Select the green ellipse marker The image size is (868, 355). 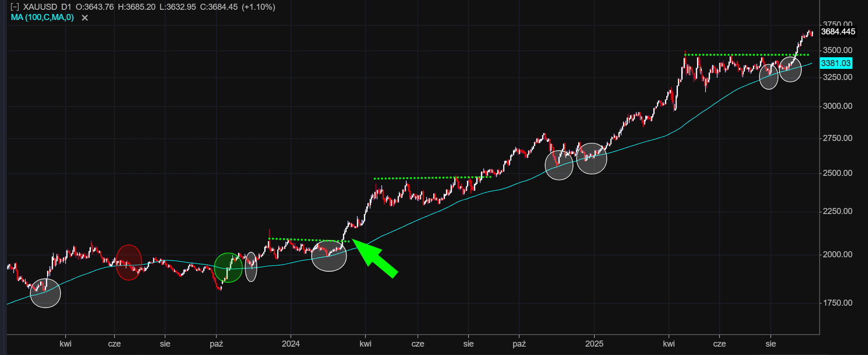coord(228,268)
